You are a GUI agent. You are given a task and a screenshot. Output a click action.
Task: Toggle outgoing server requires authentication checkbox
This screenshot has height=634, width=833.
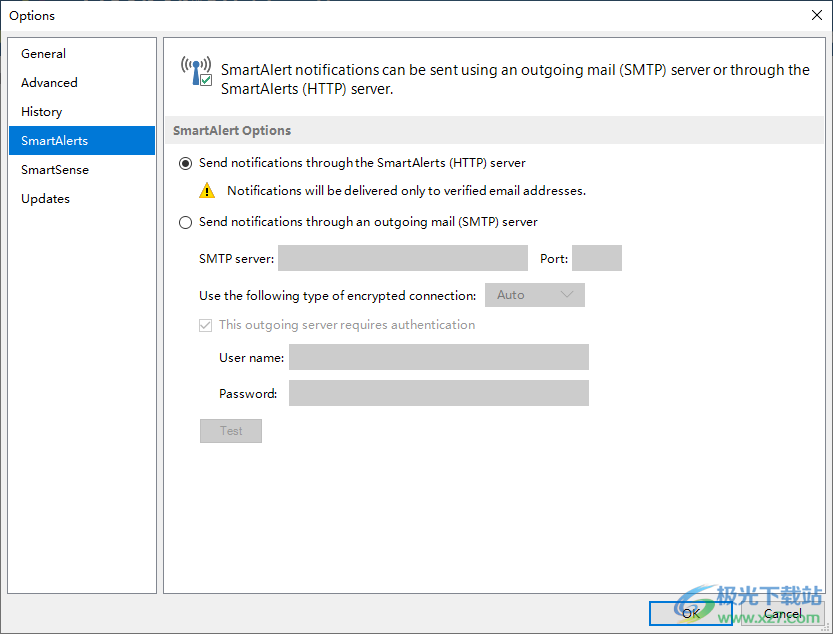click(206, 325)
